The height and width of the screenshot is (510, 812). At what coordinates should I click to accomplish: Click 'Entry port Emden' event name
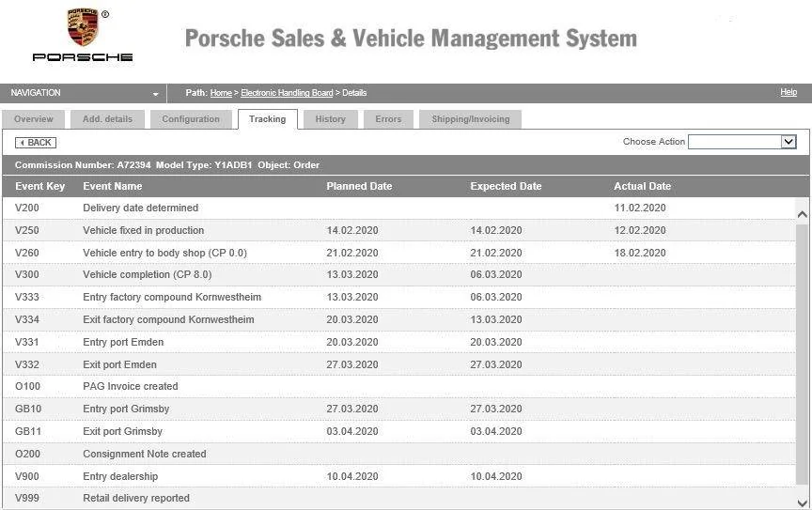pos(123,342)
